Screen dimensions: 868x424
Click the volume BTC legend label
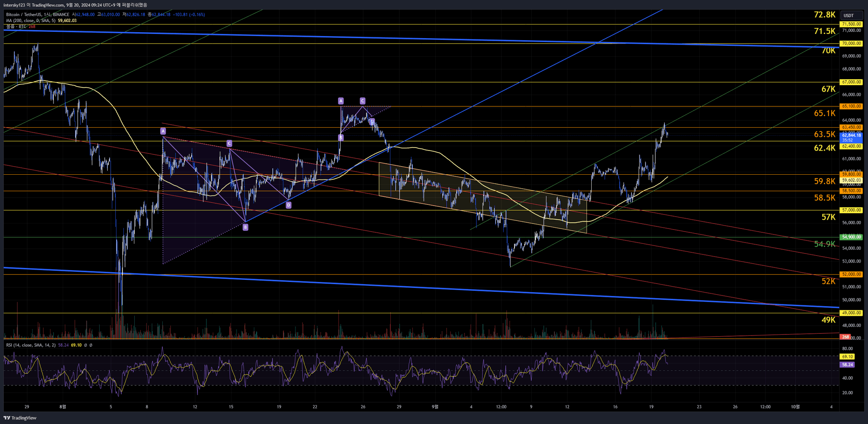click(x=16, y=26)
